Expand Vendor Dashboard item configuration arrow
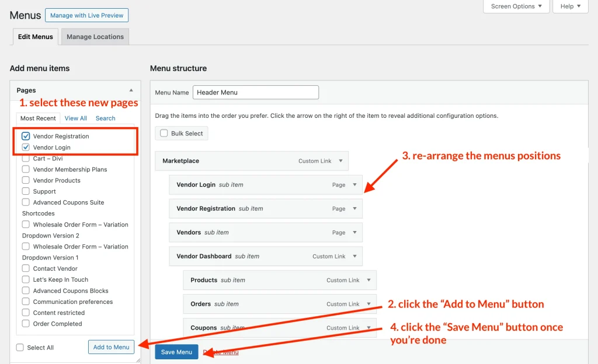598x364 pixels. pyautogui.click(x=354, y=256)
